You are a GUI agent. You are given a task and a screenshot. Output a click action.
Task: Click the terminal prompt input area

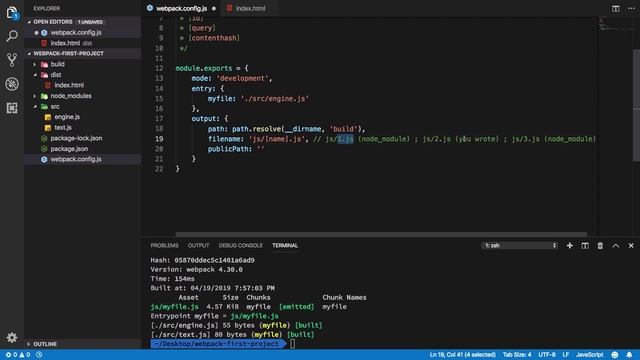(292, 344)
